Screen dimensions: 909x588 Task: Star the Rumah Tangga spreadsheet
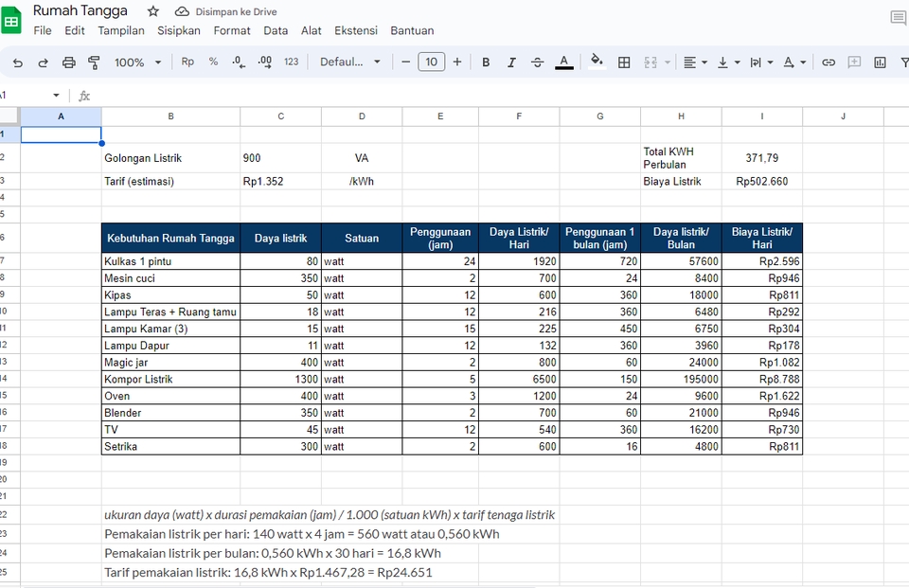click(x=151, y=10)
